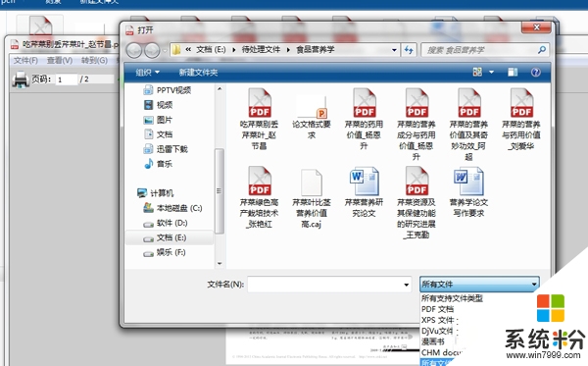Click 食品营养学 breadcrumb segment
The height and width of the screenshot is (366, 588).
(x=316, y=49)
